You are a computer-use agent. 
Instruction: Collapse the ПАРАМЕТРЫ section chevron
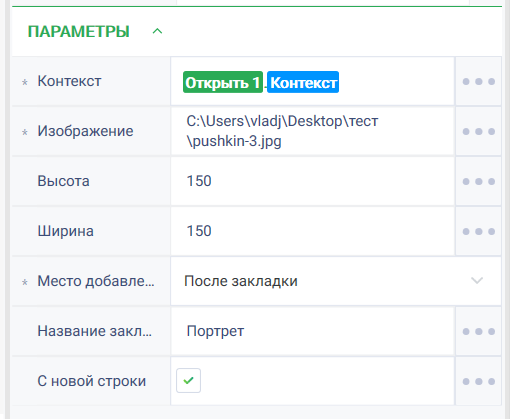(157, 31)
